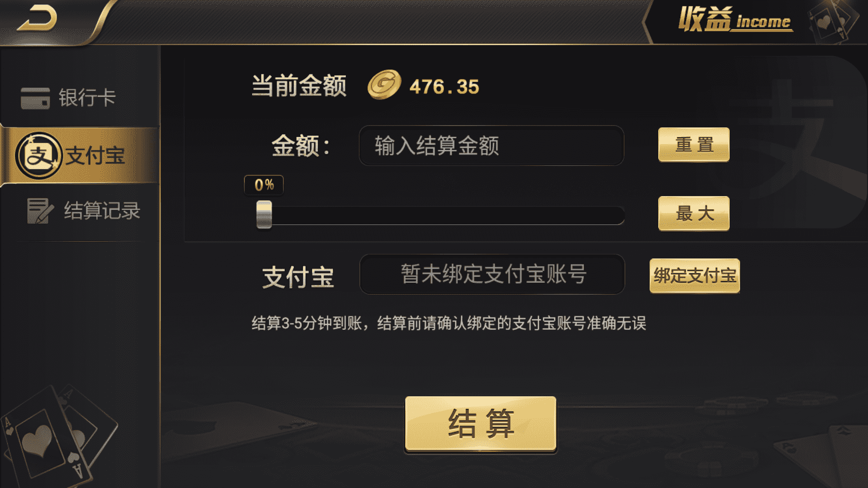Click the back arrow in top-left corner

coord(36,18)
